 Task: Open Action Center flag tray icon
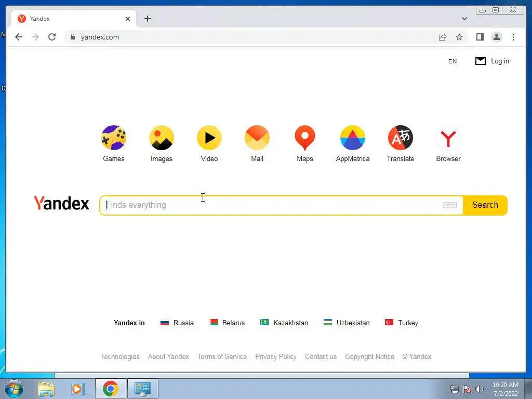pyautogui.click(x=467, y=389)
